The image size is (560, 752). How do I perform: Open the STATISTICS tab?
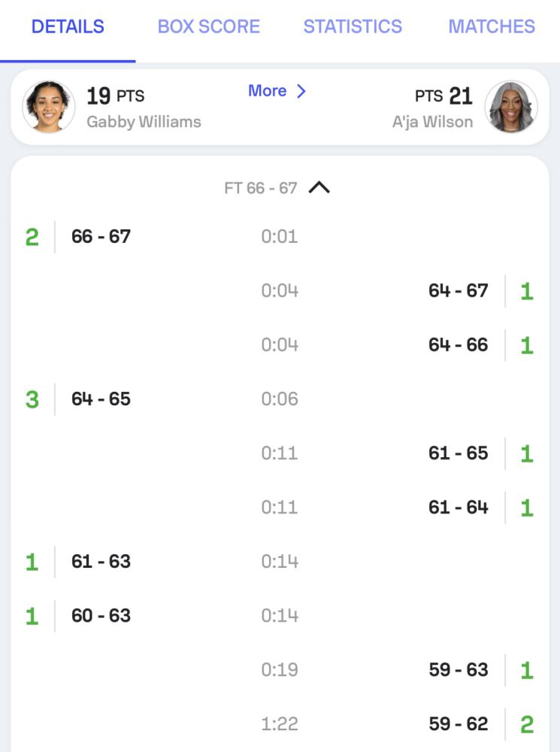click(353, 26)
